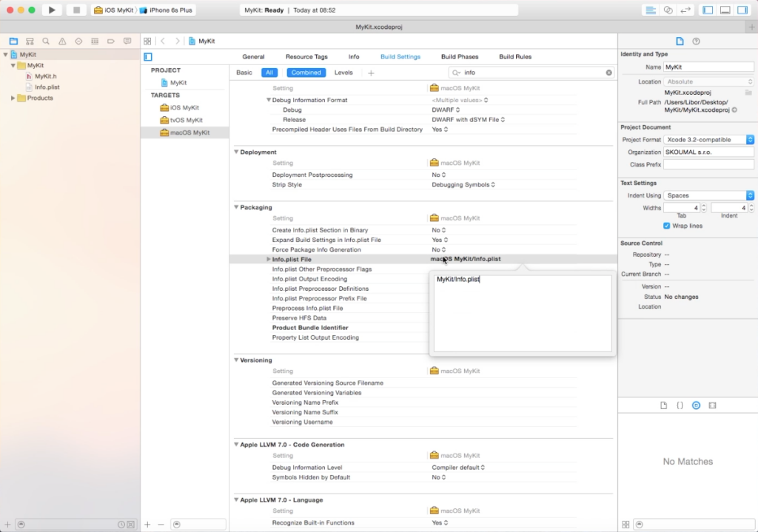The height and width of the screenshot is (532, 758).
Task: Open the Issue navigator warning icon
Action: click(62, 41)
